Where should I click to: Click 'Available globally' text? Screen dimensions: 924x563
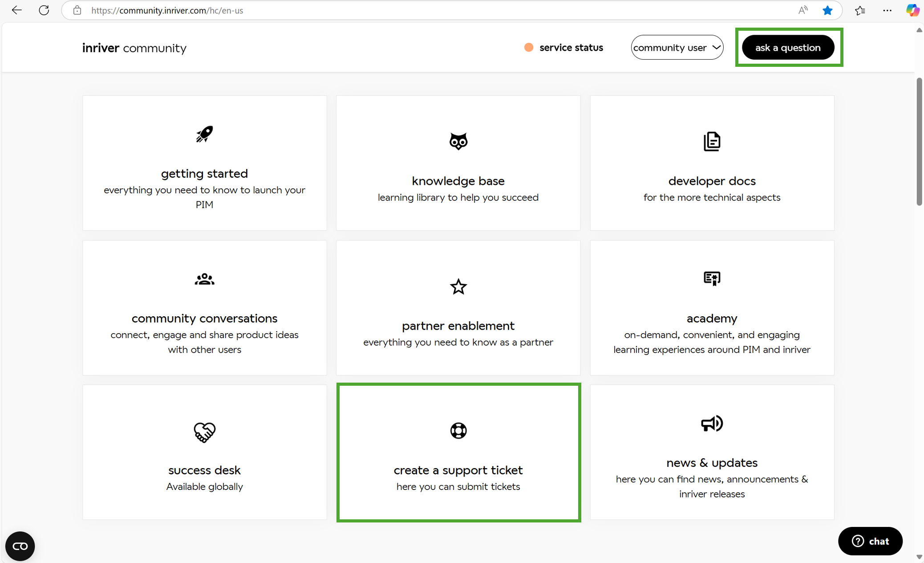coord(204,486)
